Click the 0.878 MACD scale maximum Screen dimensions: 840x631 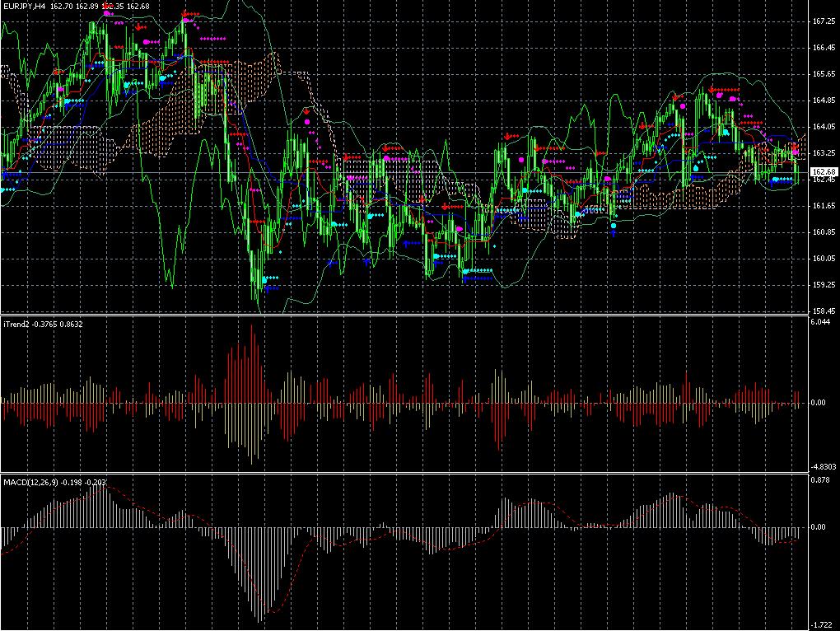click(820, 480)
